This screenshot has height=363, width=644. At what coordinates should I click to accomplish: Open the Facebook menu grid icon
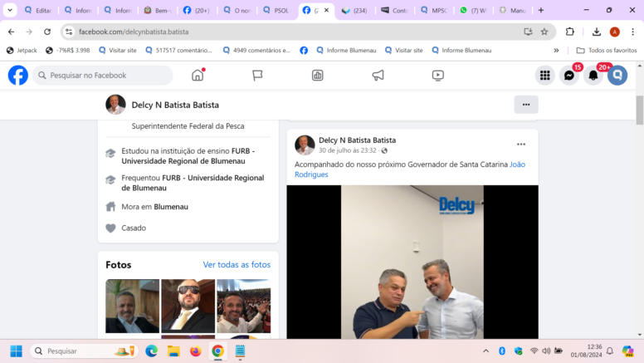click(544, 76)
